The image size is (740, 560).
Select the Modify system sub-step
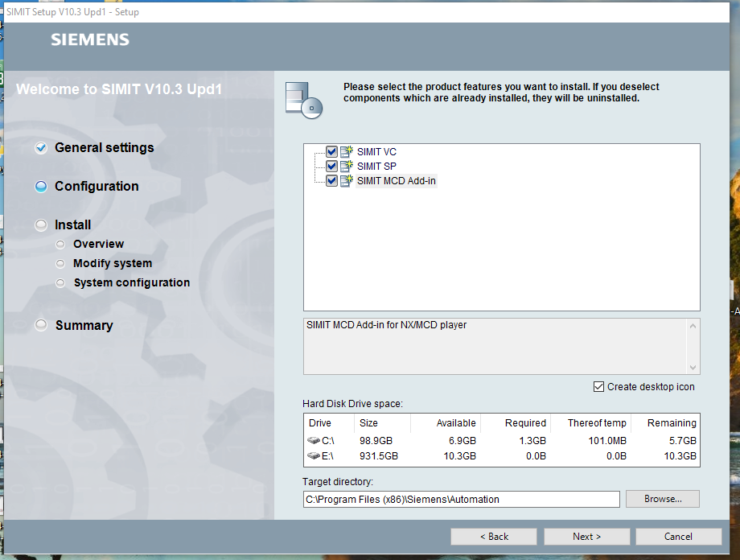coord(113,263)
